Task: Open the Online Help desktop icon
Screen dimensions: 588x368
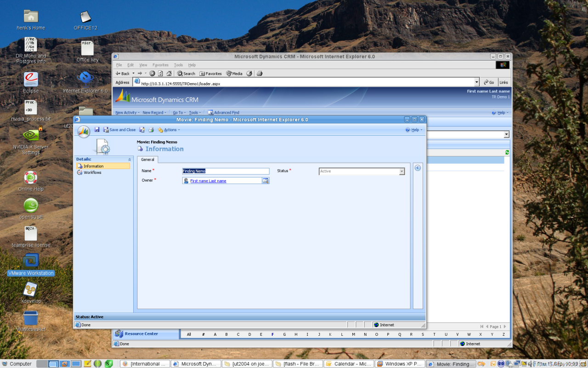Action: pos(31,180)
